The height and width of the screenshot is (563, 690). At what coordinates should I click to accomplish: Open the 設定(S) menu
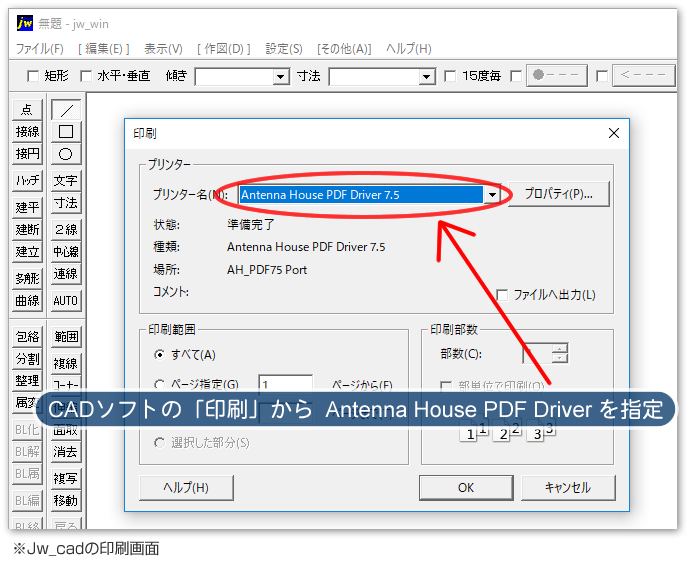click(x=284, y=48)
